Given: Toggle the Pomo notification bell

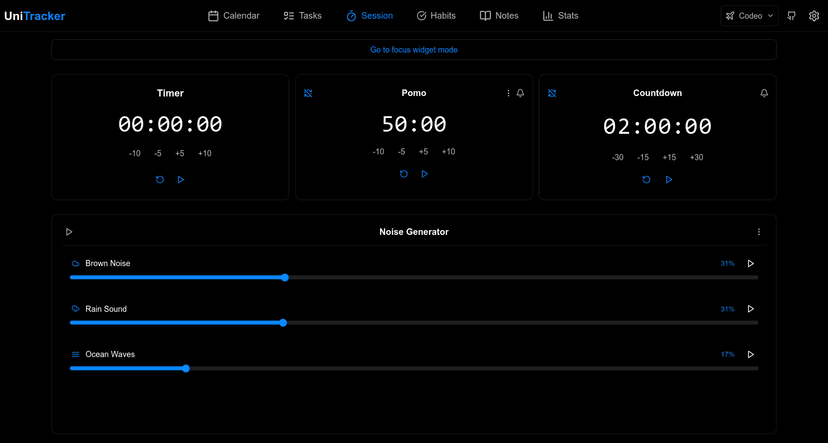Looking at the screenshot, I should [x=520, y=93].
